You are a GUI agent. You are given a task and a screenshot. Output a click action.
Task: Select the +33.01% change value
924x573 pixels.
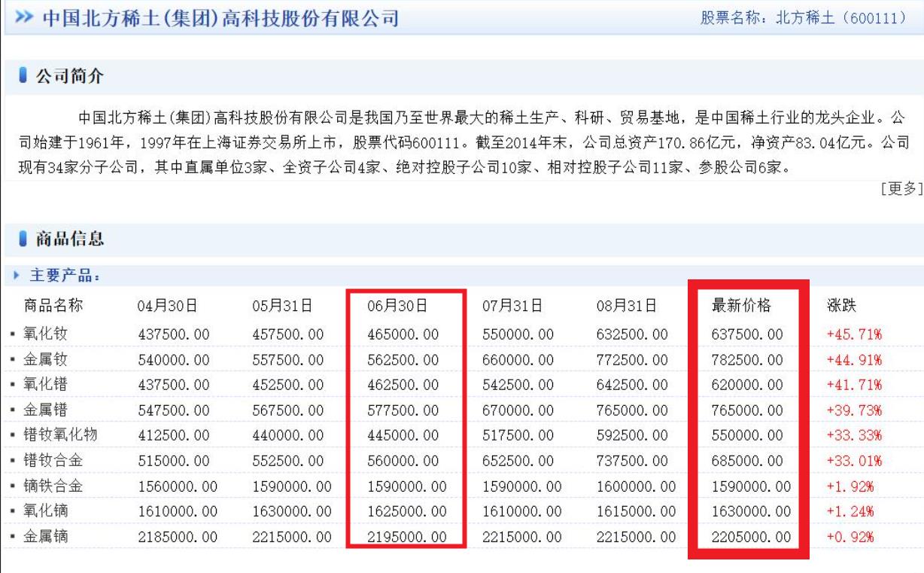point(854,461)
